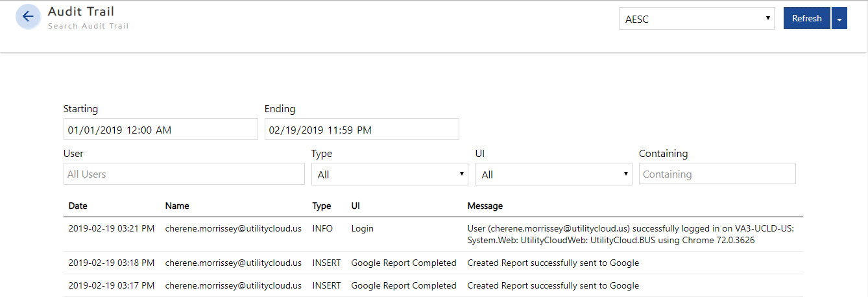Click the Starting date field
868x297 pixels.
tap(160, 130)
